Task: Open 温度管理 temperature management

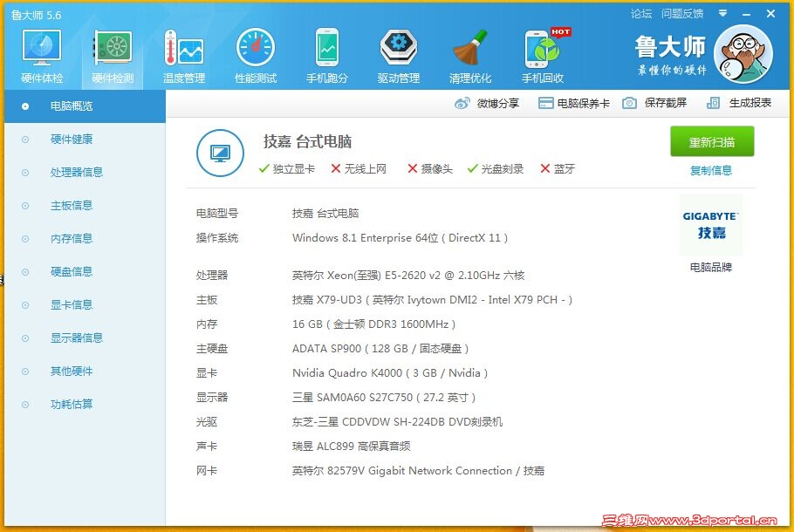Action: point(183,54)
